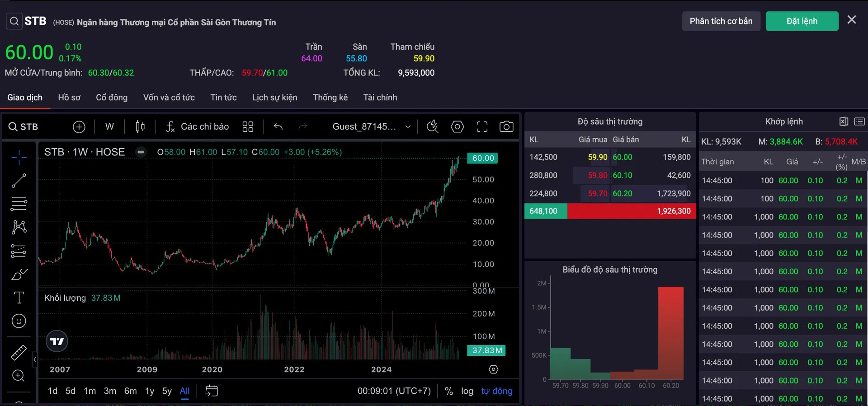Set chart range to 1y
Viewport: 868px width, 406px height.
coord(150,391)
